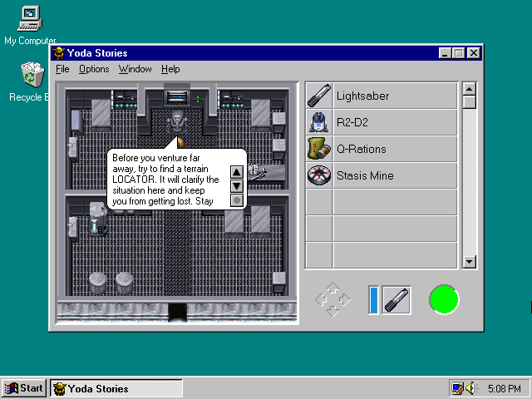Click the volume speaker tray icon

point(471,388)
